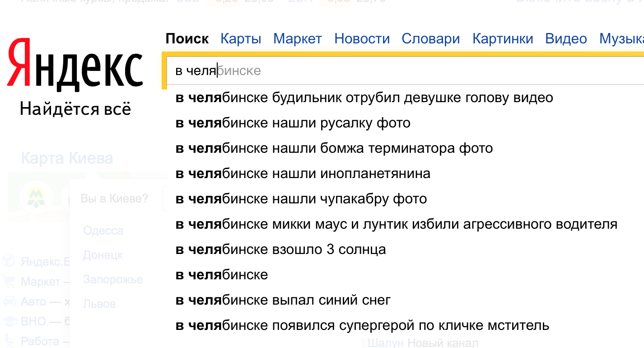The width and height of the screenshot is (644, 348).
Task: Switch to the Маркет tab
Action: 298,39
